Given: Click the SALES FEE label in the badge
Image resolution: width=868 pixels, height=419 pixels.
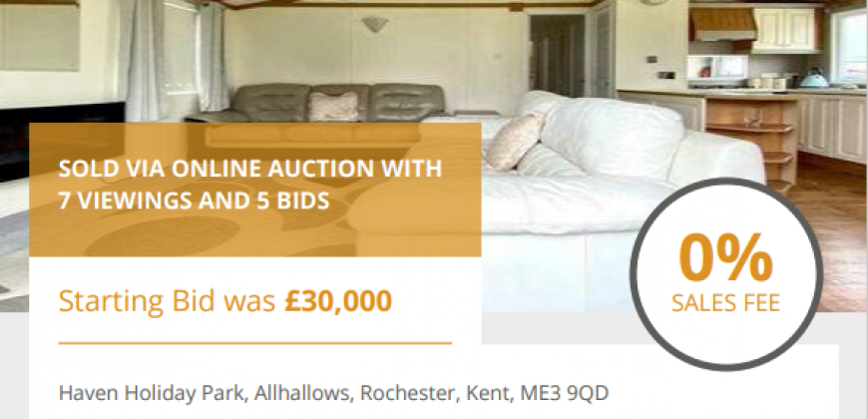Looking at the screenshot, I should (x=725, y=303).
